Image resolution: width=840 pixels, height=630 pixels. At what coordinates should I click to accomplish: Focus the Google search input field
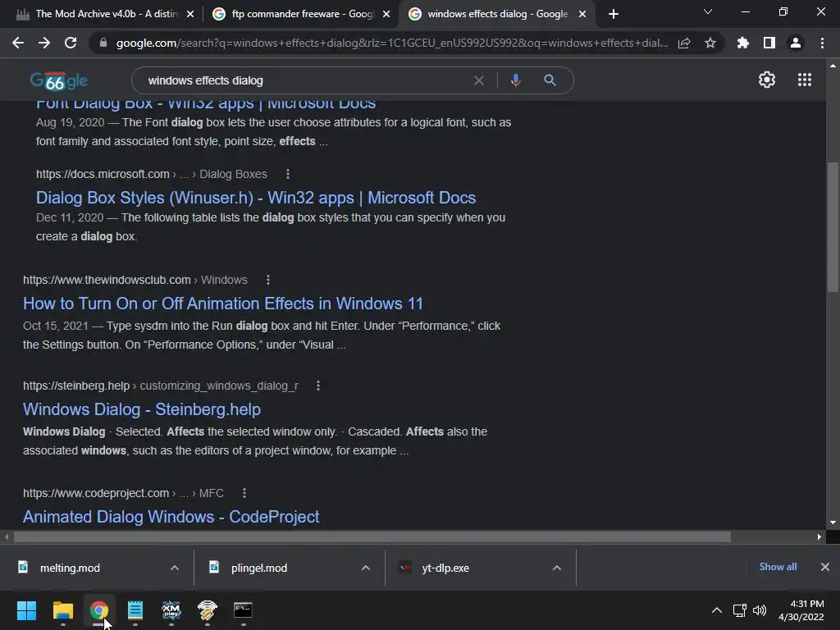305,80
